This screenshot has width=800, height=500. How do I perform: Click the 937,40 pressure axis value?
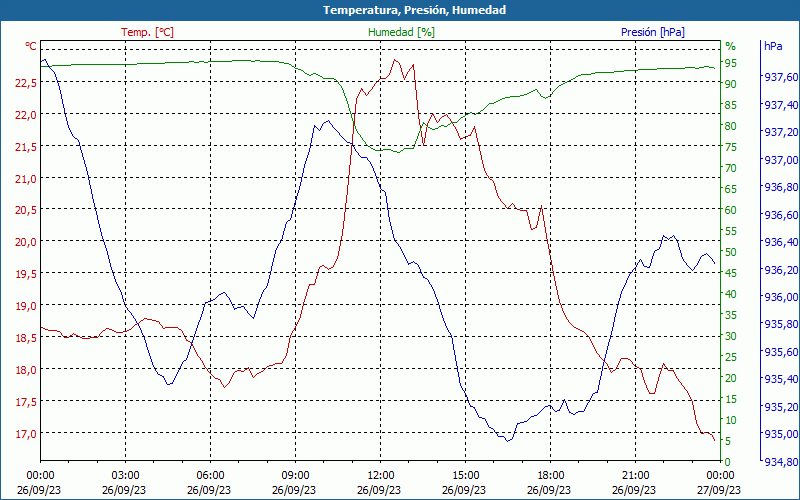781,105
